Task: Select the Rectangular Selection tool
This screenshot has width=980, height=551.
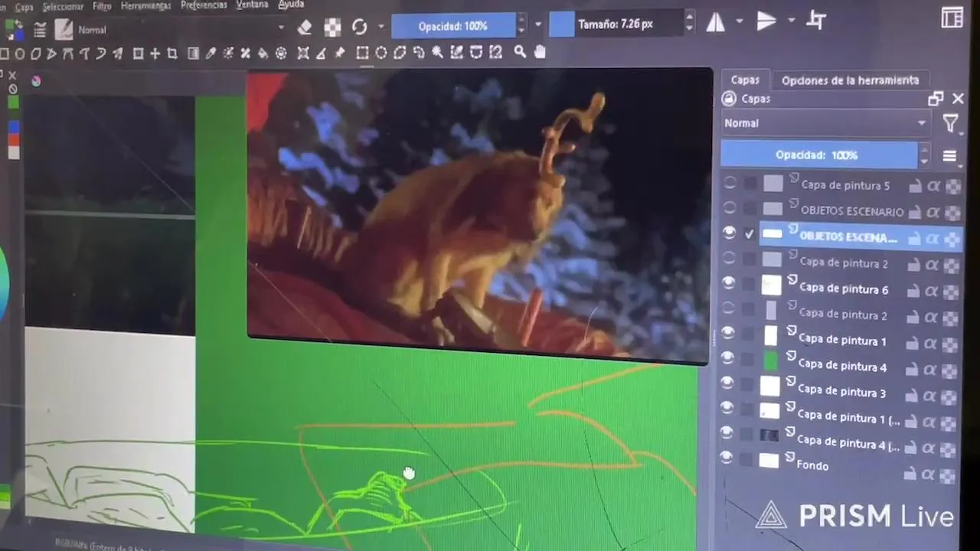Action: coord(363,53)
